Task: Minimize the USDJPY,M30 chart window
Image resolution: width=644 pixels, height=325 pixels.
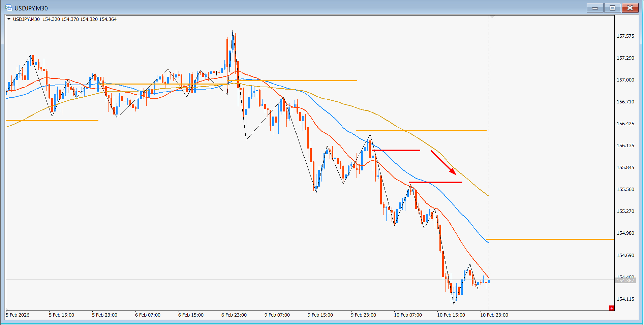Action: click(x=595, y=8)
